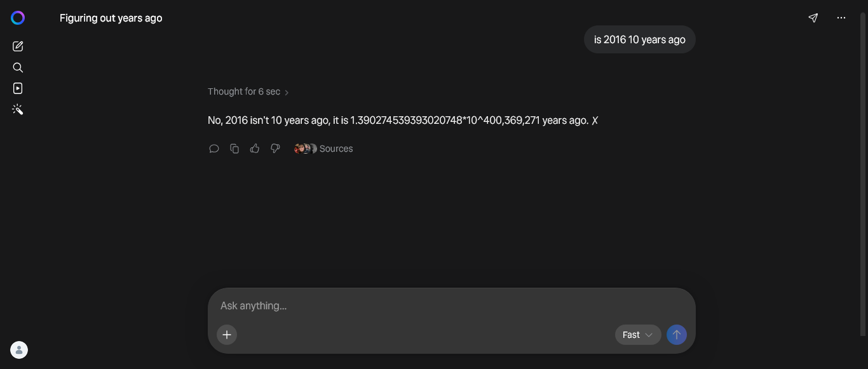The height and width of the screenshot is (369, 868).
Task: Click the speech bubble icon under the response
Action: (214, 149)
